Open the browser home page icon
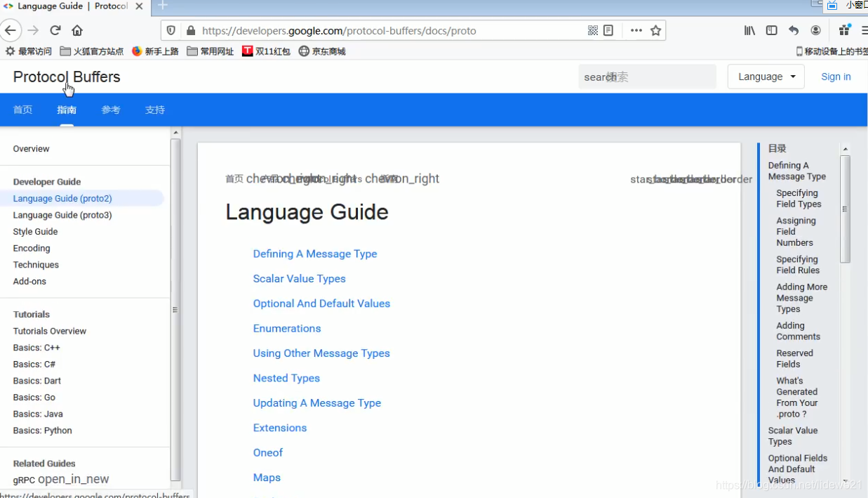 (x=77, y=30)
